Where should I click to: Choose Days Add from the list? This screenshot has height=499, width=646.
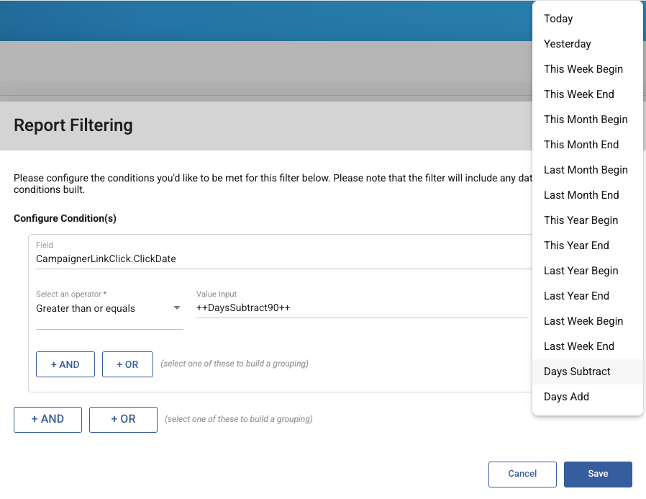tap(587, 396)
